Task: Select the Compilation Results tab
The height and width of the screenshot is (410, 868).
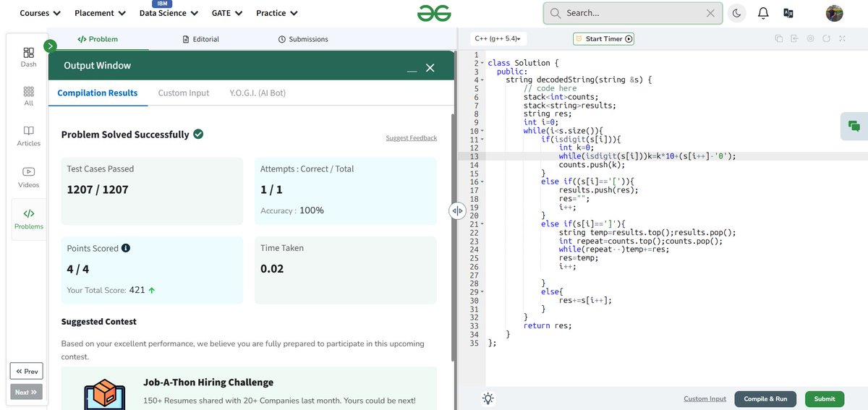Action: [98, 93]
